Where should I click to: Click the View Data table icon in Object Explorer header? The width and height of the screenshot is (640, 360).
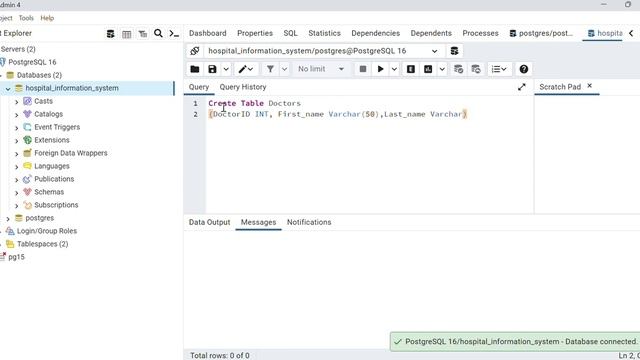(127, 33)
